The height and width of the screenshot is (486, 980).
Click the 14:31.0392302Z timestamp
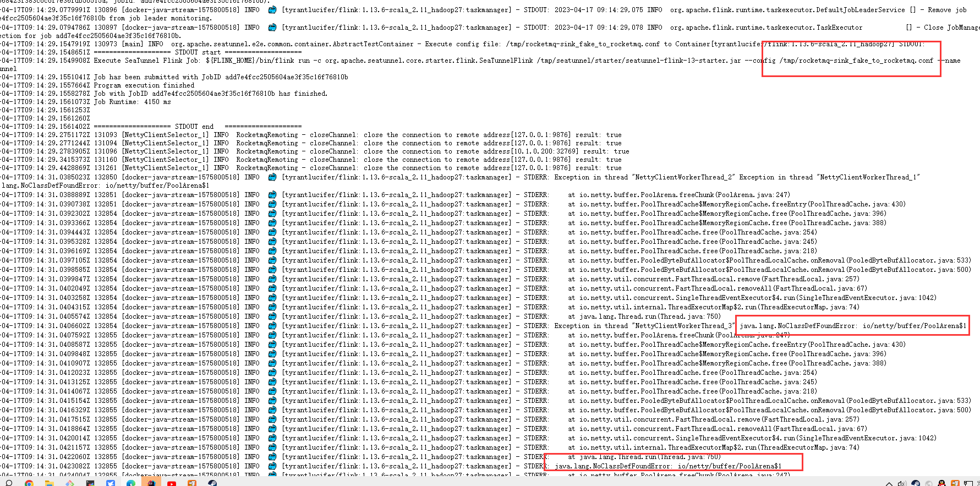pyautogui.click(x=45, y=214)
